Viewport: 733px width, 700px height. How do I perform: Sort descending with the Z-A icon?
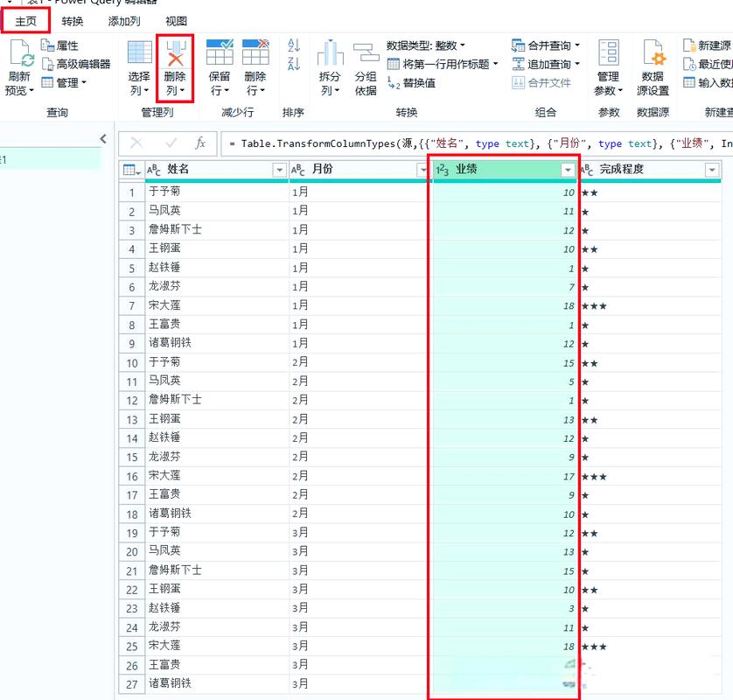(294, 63)
